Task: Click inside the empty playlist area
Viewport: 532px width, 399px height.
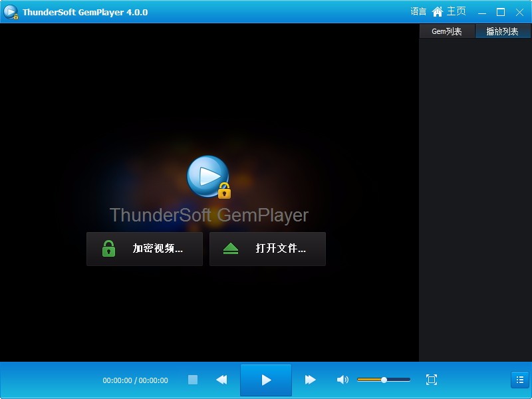Action: click(475, 199)
